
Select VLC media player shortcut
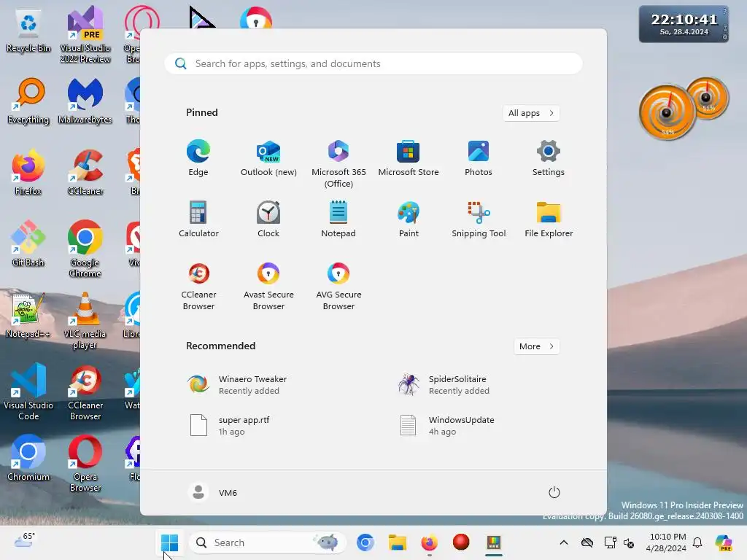pos(85,321)
